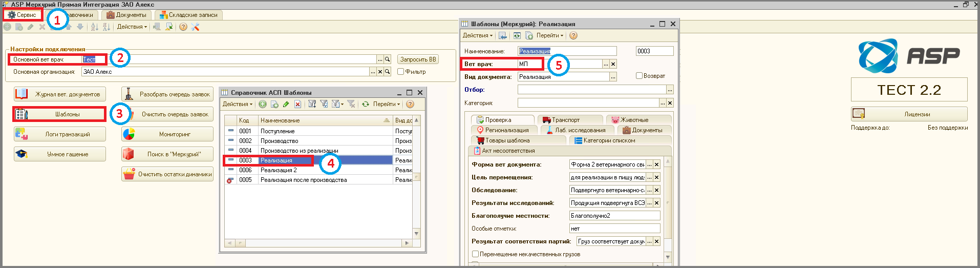The height and width of the screenshot is (268, 980).
Task: Switch to the Лаб. исследования tab
Action: point(577,130)
